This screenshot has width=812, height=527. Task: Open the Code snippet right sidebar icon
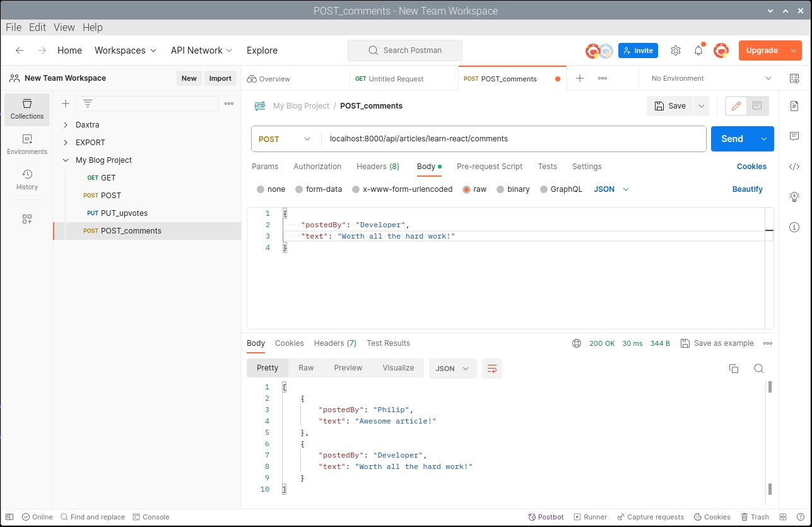pos(794,167)
